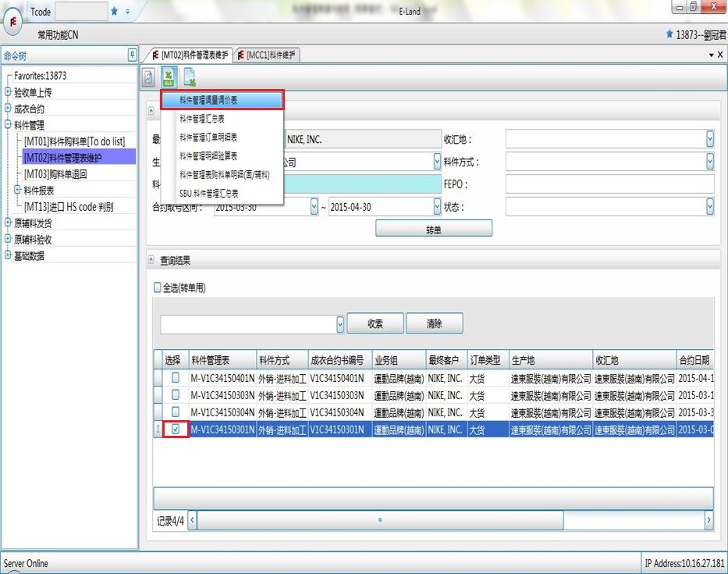Viewport: 728px width, 574px height.
Task: Open the 收汇地 dropdown
Action: [709, 139]
